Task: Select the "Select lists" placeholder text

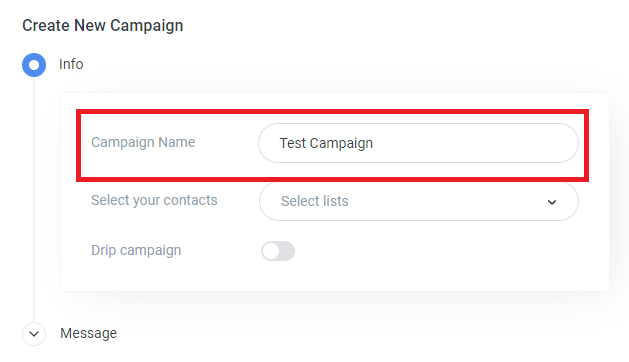Action: click(x=315, y=201)
